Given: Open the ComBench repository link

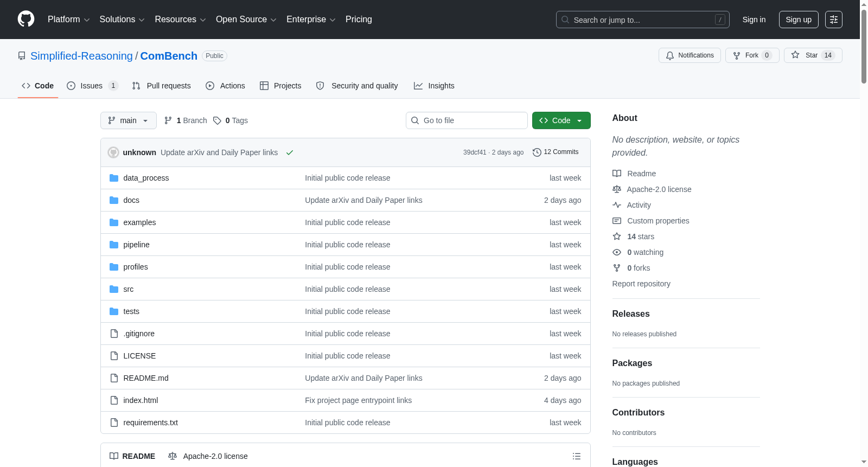Looking at the screenshot, I should 169,56.
